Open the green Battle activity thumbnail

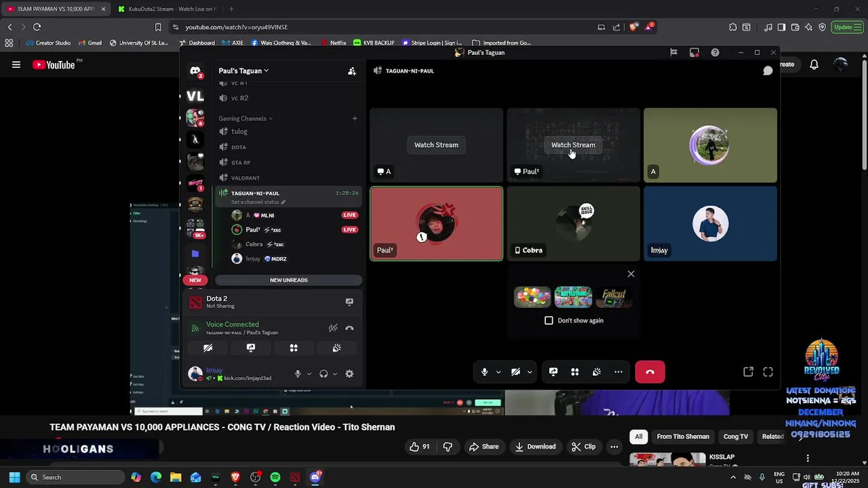point(573,297)
